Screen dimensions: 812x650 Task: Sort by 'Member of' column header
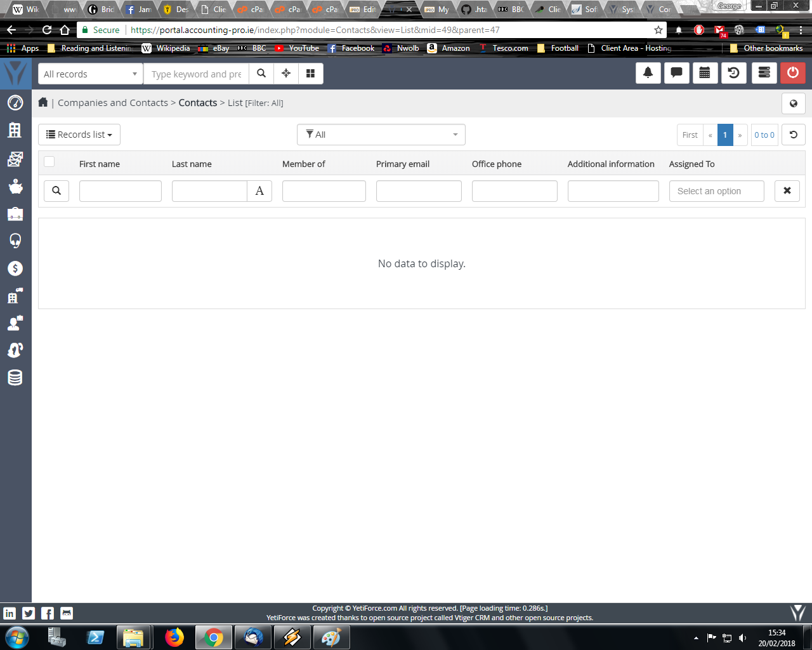pyautogui.click(x=304, y=164)
